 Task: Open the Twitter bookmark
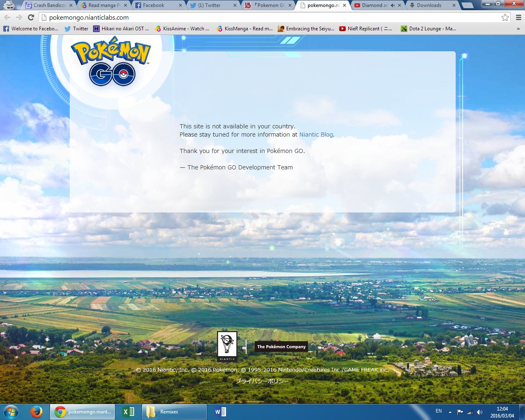click(76, 29)
